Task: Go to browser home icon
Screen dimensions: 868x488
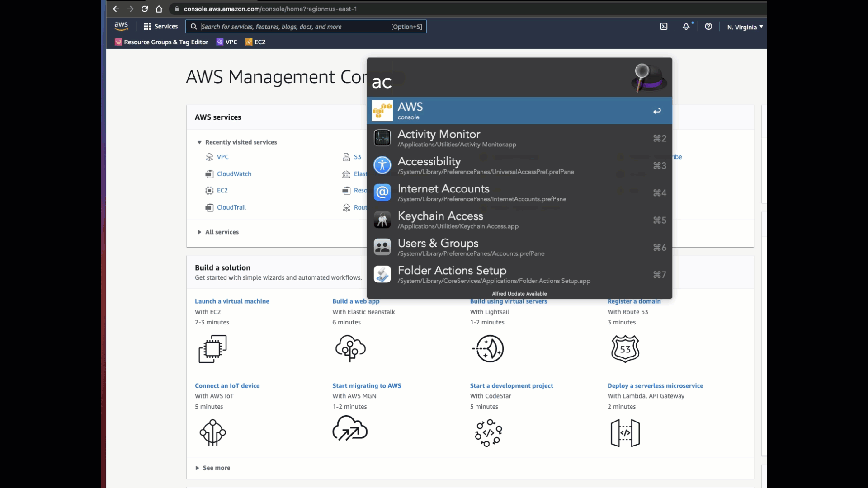Action: click(x=159, y=9)
